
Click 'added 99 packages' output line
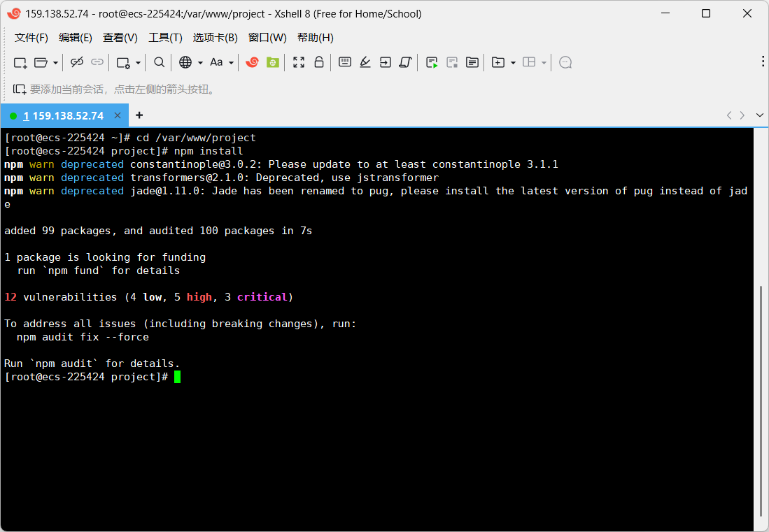pos(158,231)
